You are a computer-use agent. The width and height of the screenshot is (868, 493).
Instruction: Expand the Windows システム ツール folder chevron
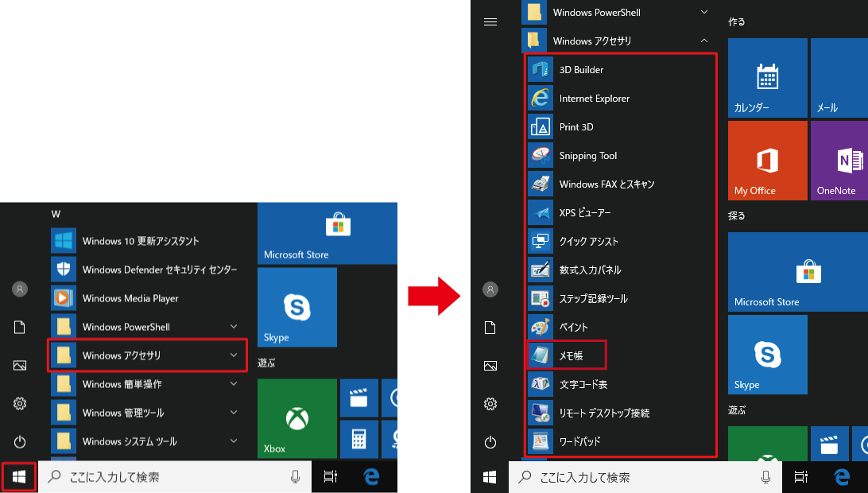[x=234, y=441]
